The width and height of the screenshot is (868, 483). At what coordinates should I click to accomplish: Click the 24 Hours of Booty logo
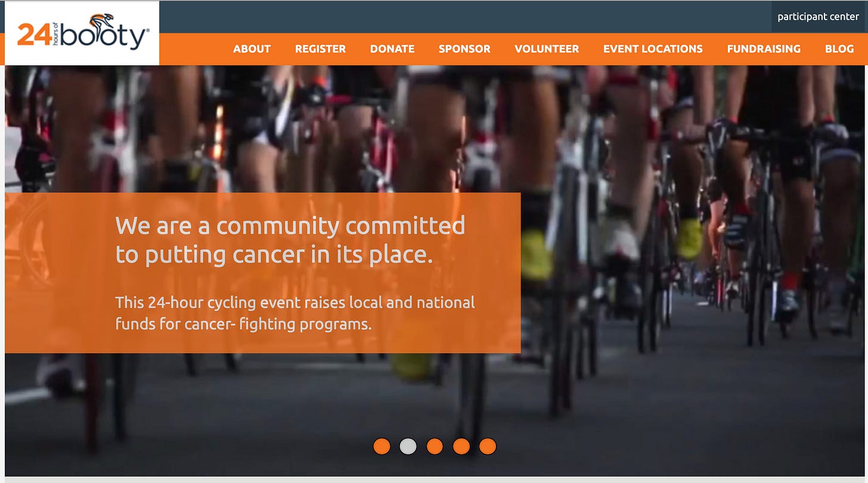[x=83, y=34]
